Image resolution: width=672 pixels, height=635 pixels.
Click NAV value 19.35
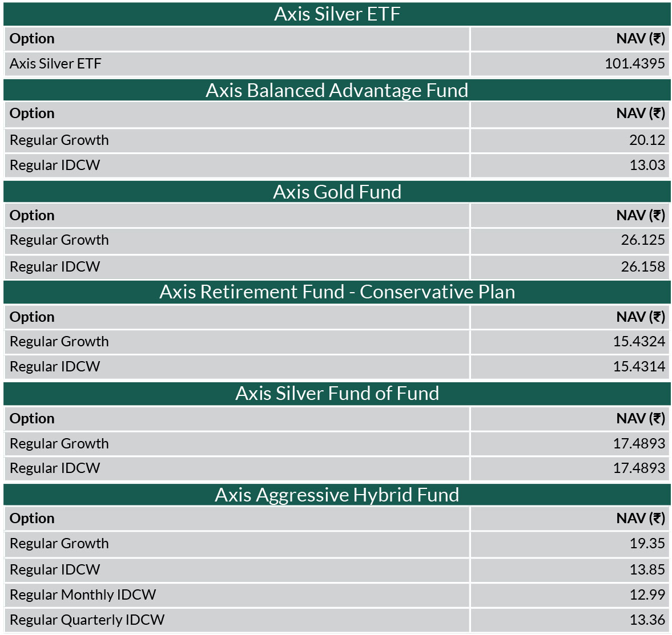point(647,543)
